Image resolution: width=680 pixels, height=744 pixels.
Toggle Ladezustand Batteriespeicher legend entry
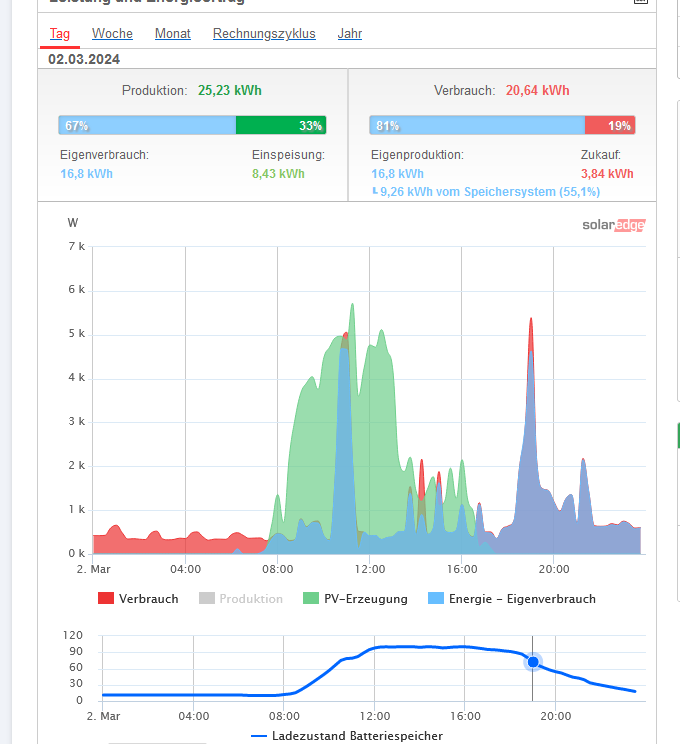pyautogui.click(x=347, y=736)
